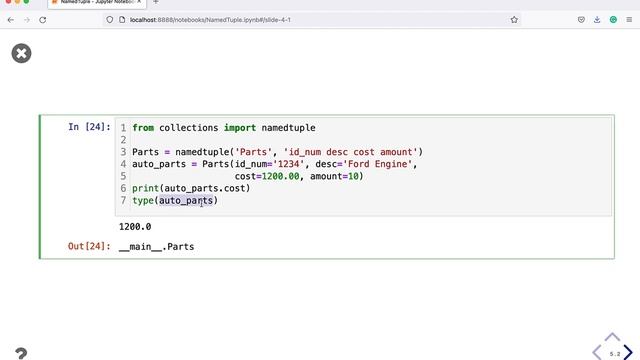Screen dimensions: 640x360
Task: Open the Pocket save icon
Action: 581,20
